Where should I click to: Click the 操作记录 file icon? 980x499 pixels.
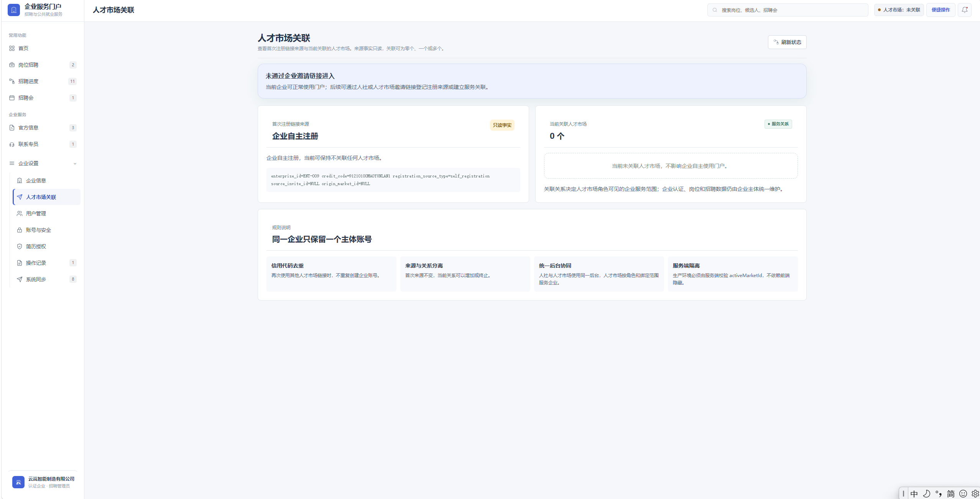(20, 263)
